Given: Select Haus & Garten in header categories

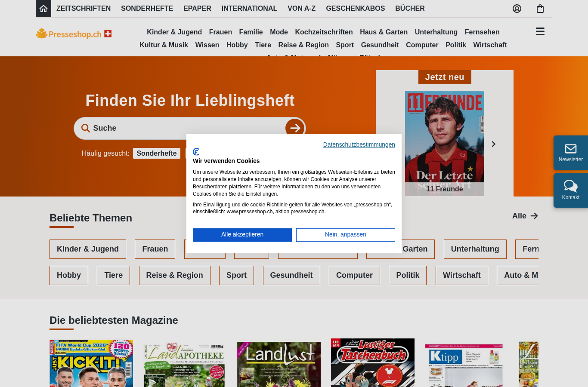Looking at the screenshot, I should (384, 32).
